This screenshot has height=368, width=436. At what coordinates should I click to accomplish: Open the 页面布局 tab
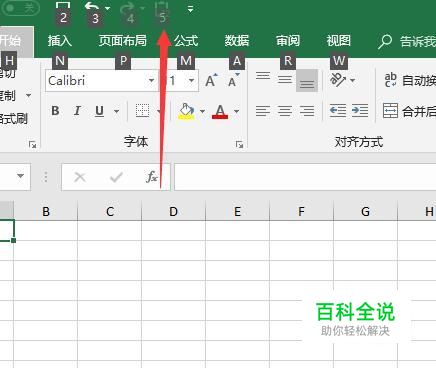[x=123, y=41]
